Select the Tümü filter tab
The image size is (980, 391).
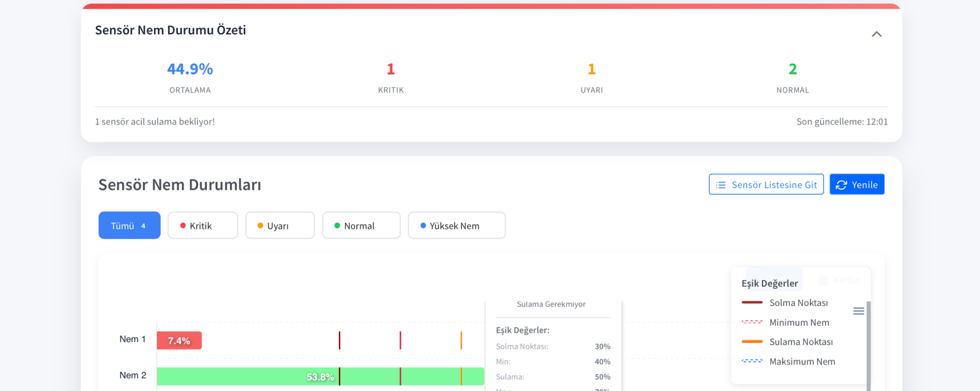(x=129, y=226)
